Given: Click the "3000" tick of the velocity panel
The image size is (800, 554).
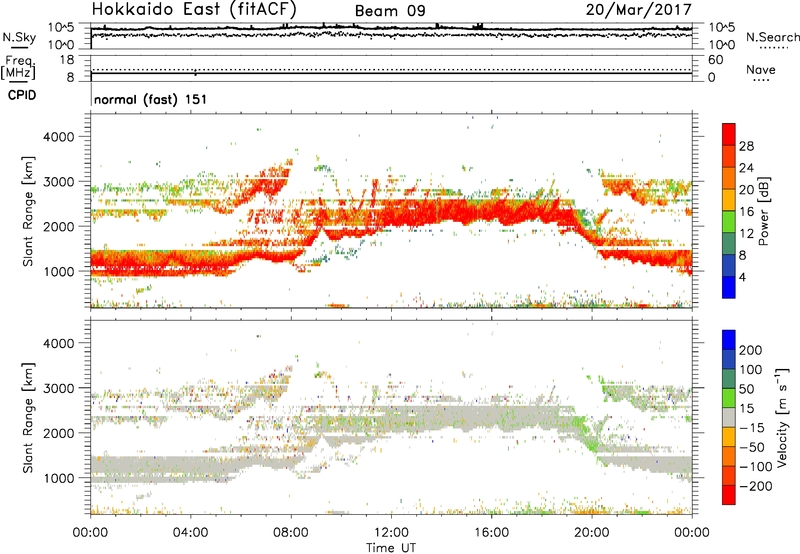Looking at the screenshot, I should [59, 388].
